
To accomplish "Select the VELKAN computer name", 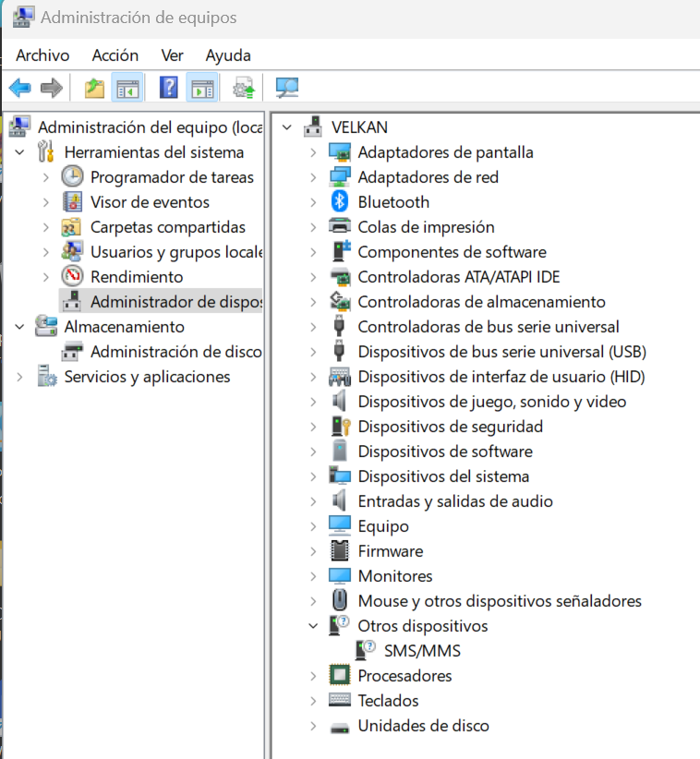I will coord(359,127).
